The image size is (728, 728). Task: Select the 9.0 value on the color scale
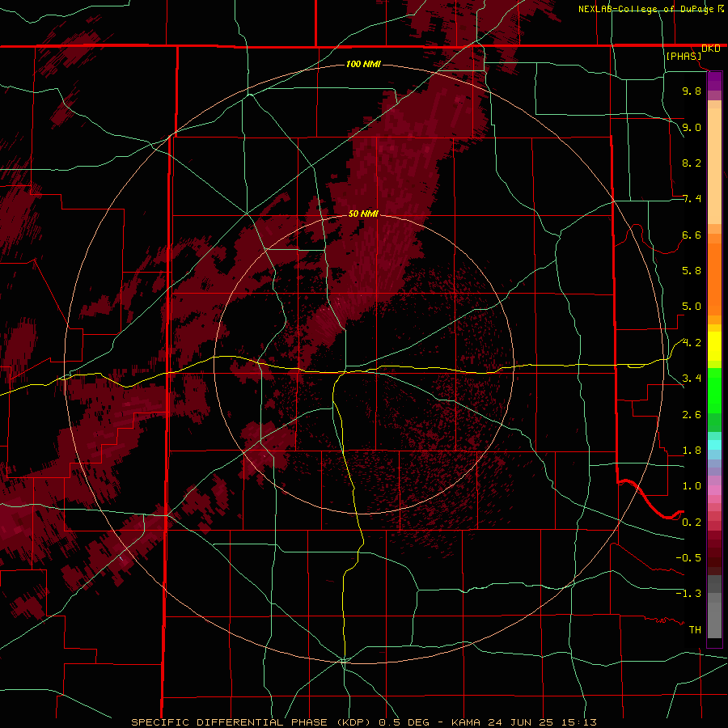point(692,127)
